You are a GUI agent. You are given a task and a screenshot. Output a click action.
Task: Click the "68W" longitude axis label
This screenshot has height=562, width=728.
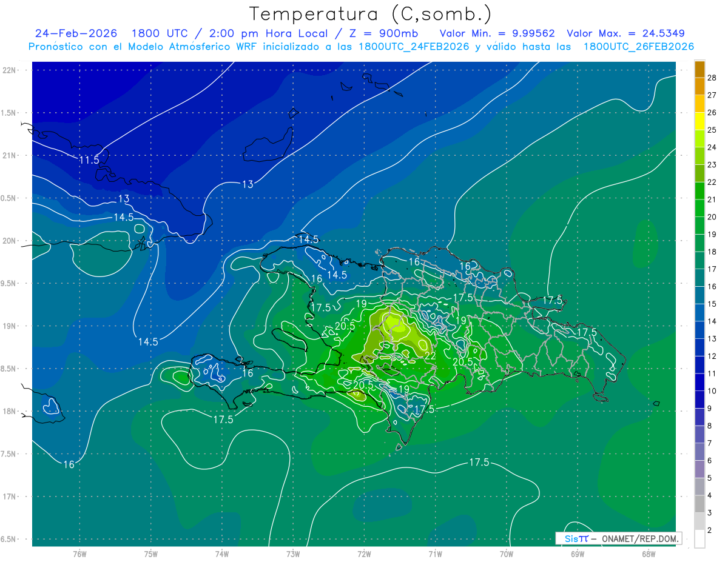649,554
